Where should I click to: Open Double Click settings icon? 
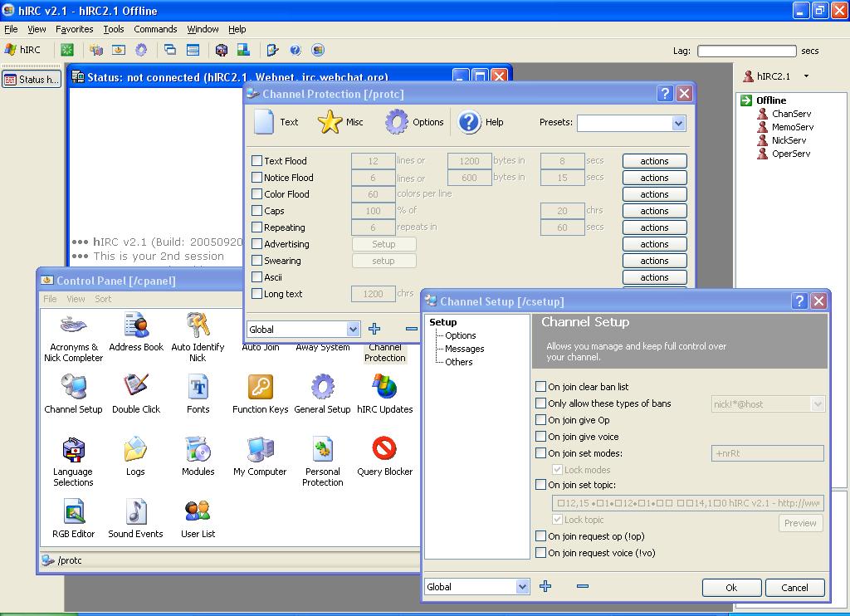(x=136, y=386)
